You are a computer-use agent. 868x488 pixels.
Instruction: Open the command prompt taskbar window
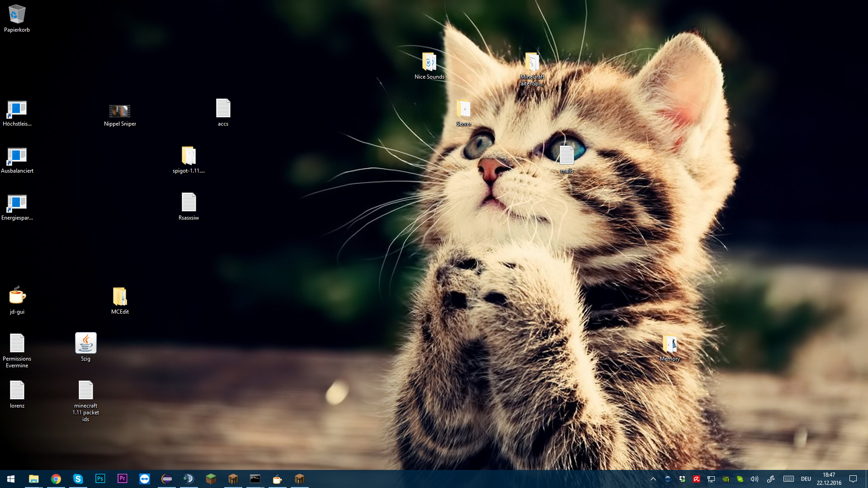click(x=255, y=479)
